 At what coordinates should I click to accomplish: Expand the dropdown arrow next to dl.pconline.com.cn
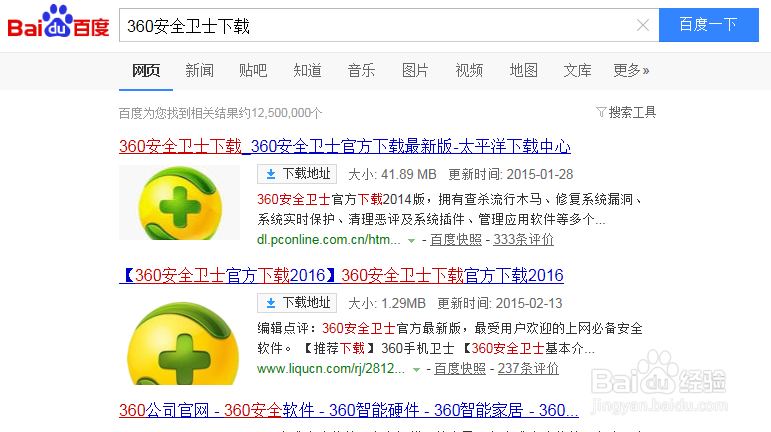pos(412,241)
